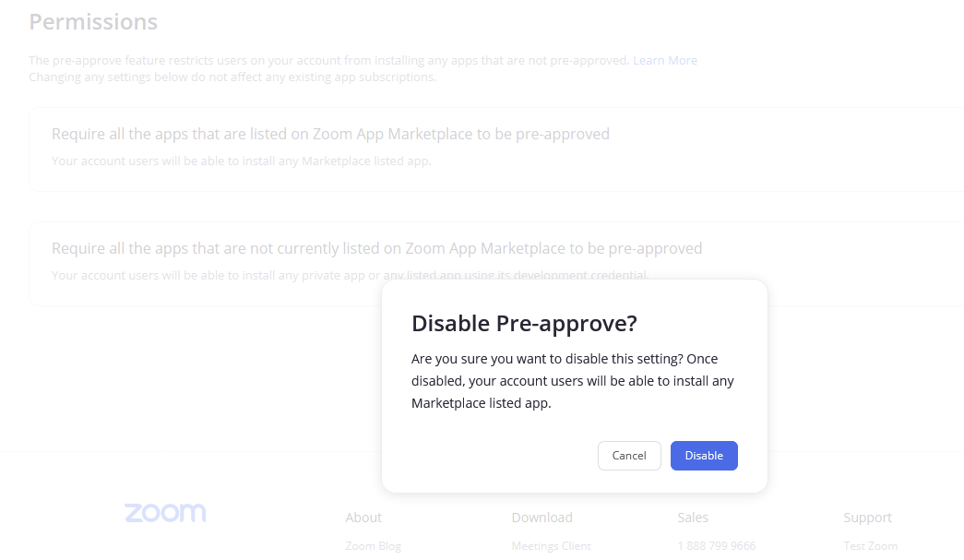Image resolution: width=964 pixels, height=560 pixels.
Task: Click the About footer heading
Action: (x=363, y=518)
